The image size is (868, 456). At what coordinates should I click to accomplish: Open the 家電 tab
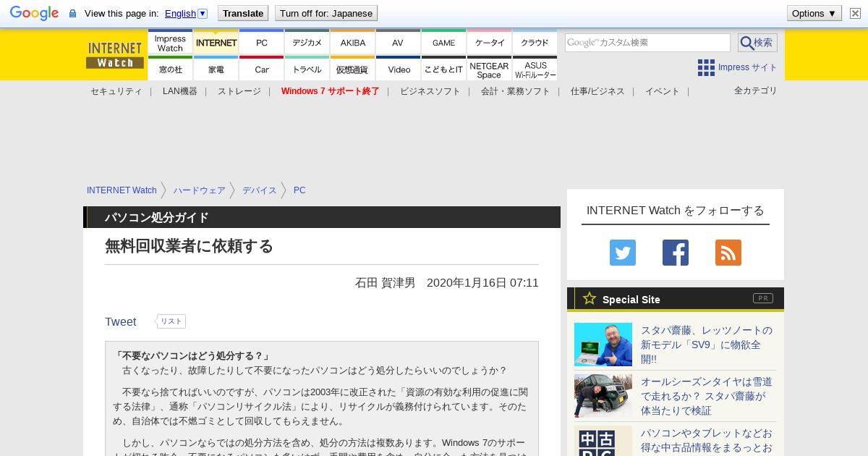tap(216, 69)
